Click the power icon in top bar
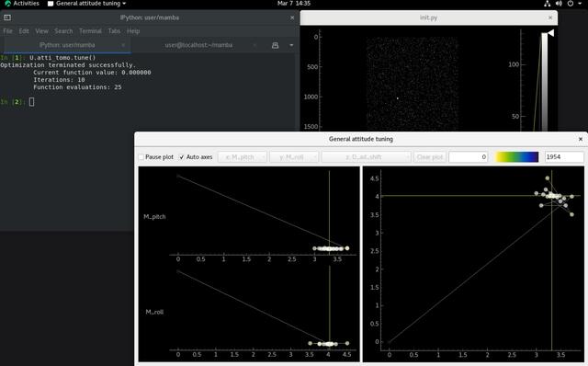Screen dimensions: 588x366 [x=571, y=4]
